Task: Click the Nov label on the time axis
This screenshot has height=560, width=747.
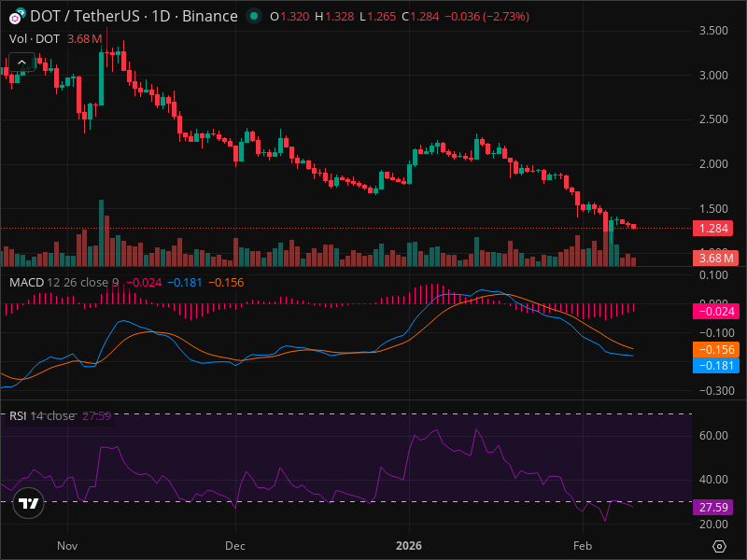Action: 67,546
